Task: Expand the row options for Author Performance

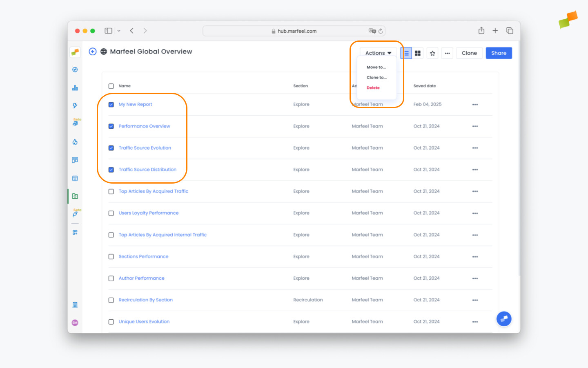Action: pos(475,278)
